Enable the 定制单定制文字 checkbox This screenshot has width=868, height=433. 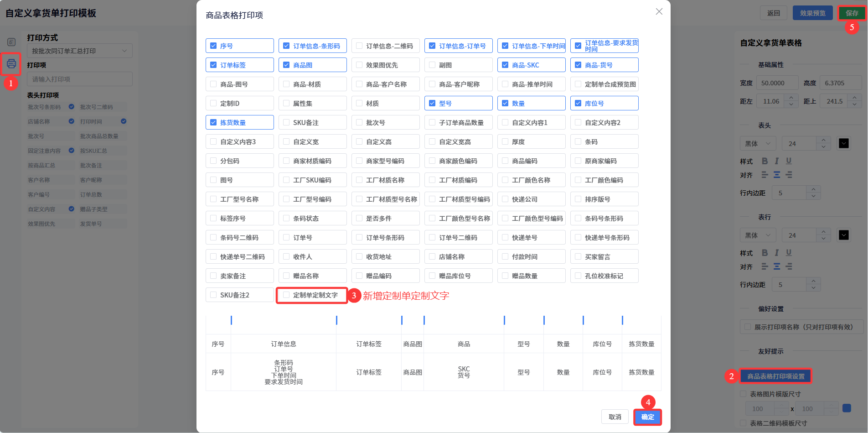pos(287,295)
